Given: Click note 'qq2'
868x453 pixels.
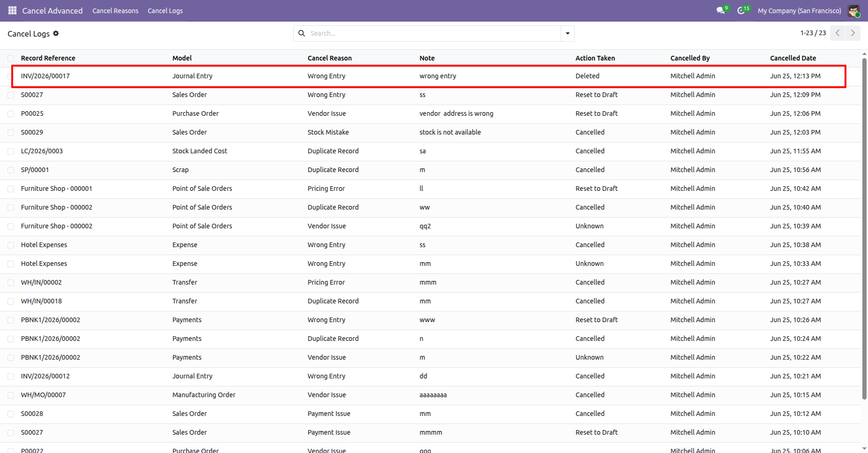Looking at the screenshot, I should point(425,226).
